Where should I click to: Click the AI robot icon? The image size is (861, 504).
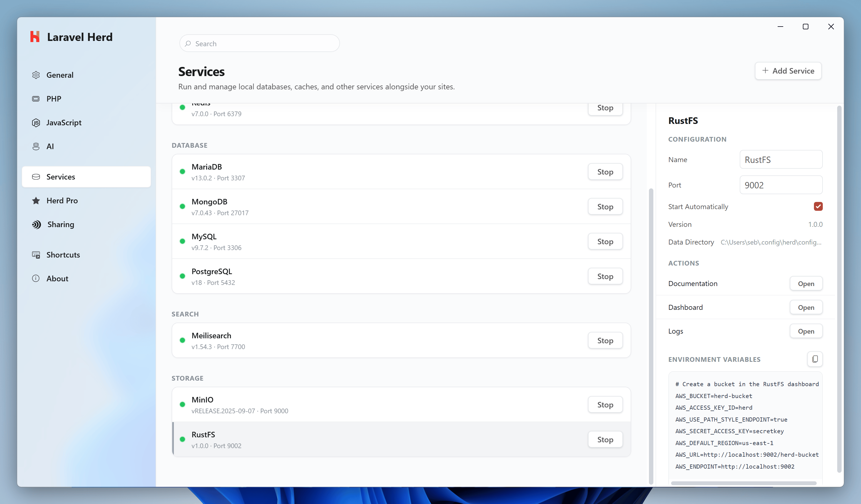pyautogui.click(x=36, y=146)
